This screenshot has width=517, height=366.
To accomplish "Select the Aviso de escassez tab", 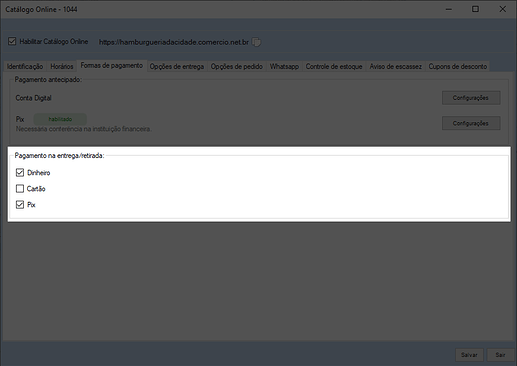I will click(x=395, y=66).
